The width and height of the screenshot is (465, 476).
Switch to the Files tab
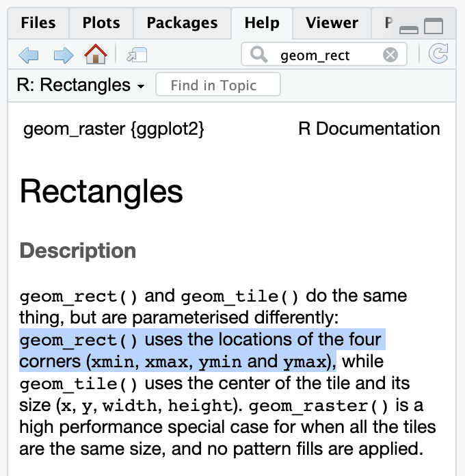38,23
